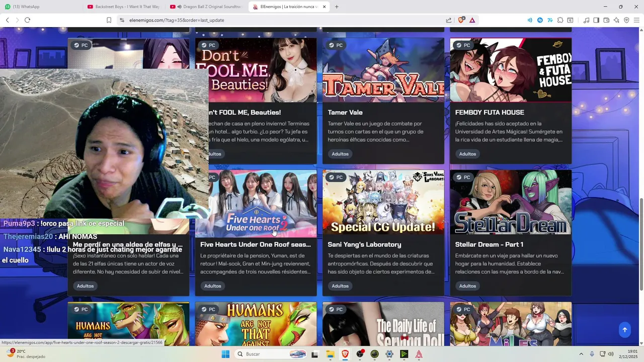Click the page vertical scrollbar thumb
Image resolution: width=644 pixels, height=362 pixels.
click(641, 243)
